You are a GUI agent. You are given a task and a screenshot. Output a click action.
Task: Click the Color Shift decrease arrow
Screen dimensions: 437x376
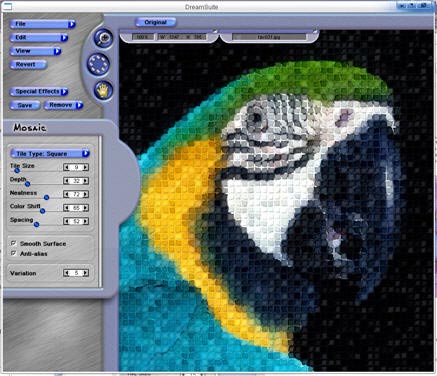click(67, 208)
